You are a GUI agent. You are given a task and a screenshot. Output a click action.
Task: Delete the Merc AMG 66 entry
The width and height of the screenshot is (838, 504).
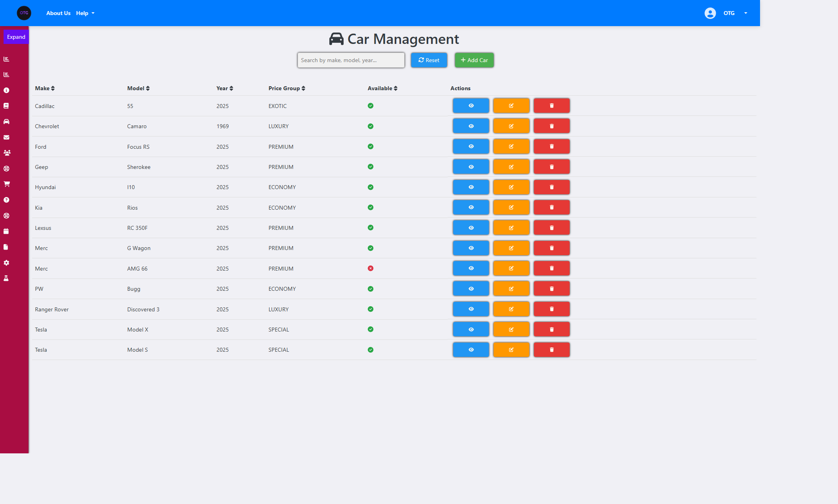(551, 268)
